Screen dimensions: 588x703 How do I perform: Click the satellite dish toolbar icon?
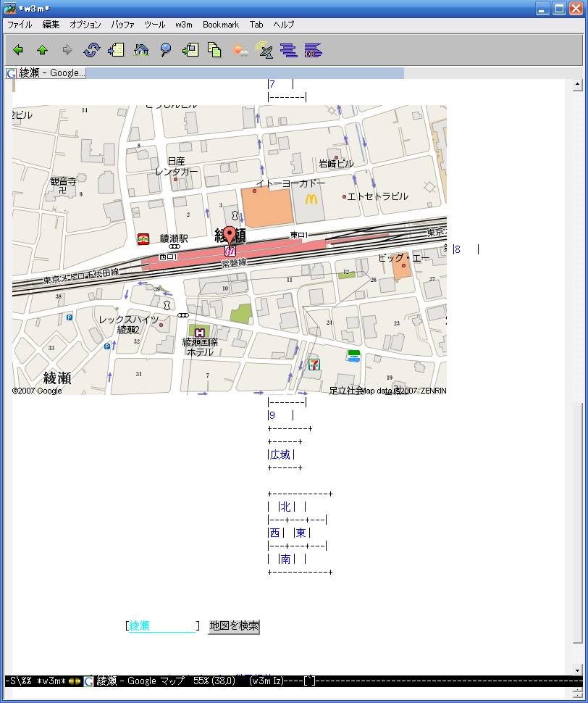(264, 50)
